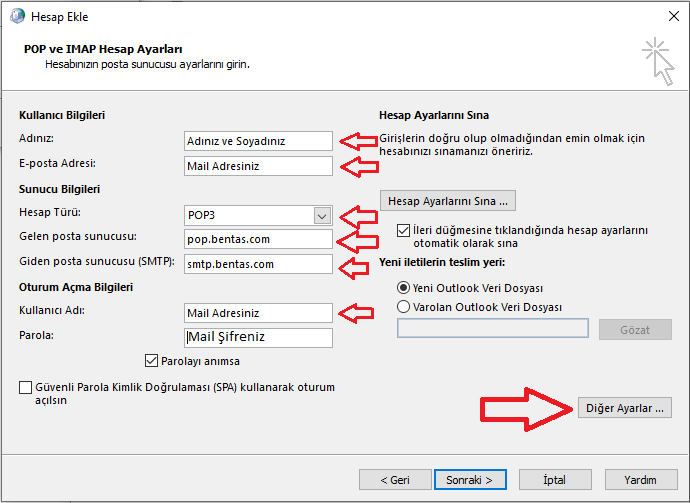Enable Güvenli Parola Kimlik Doğrulaması (SPA) checkbox

pyautogui.click(x=26, y=387)
